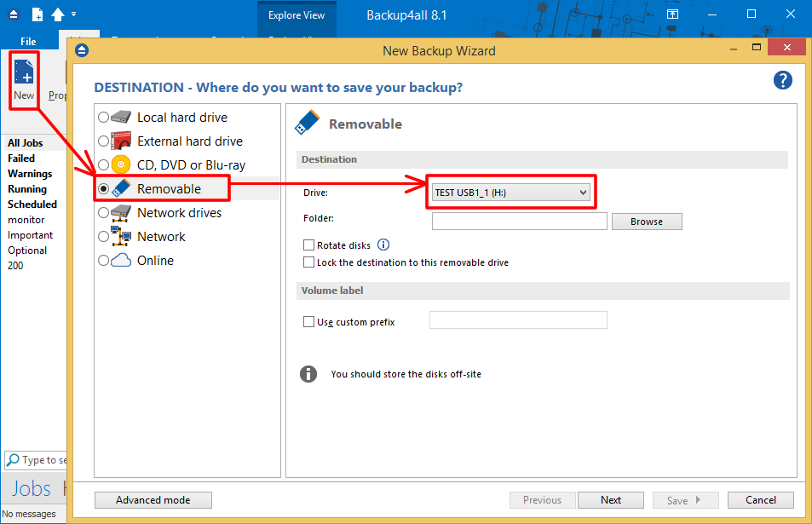Select the Network drives radio button
Screen dimensions: 812x524
[104, 213]
